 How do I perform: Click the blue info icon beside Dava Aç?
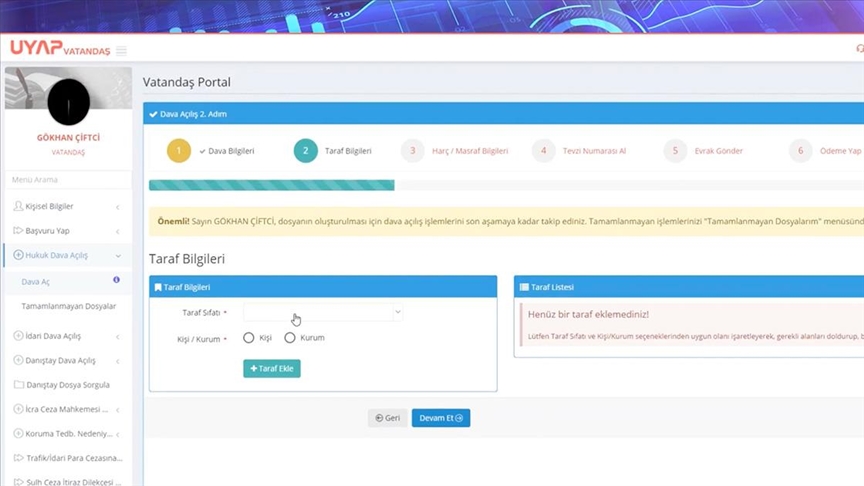pos(116,281)
